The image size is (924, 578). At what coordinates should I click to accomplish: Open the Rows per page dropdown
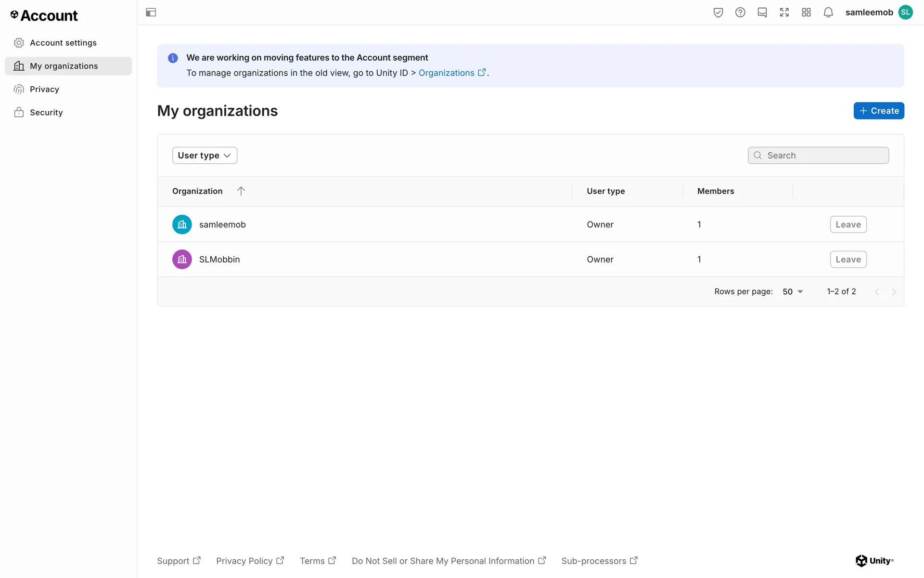[x=793, y=292]
